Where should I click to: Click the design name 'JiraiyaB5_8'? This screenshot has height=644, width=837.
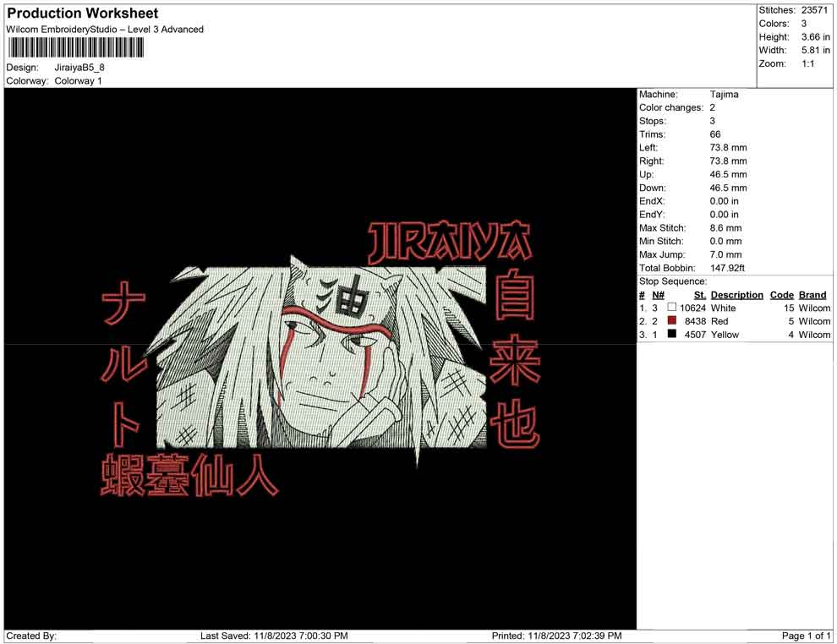[79, 68]
